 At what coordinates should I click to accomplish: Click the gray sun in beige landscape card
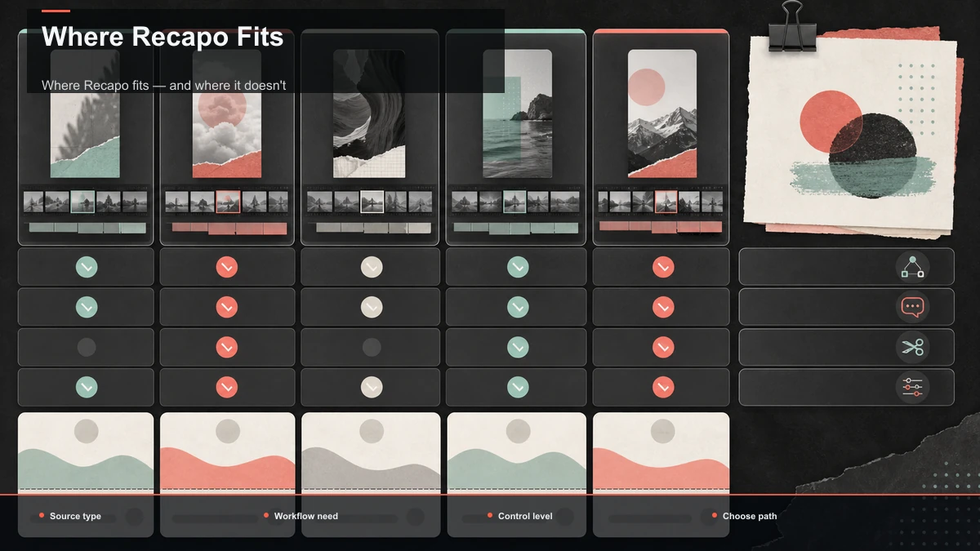[372, 431]
